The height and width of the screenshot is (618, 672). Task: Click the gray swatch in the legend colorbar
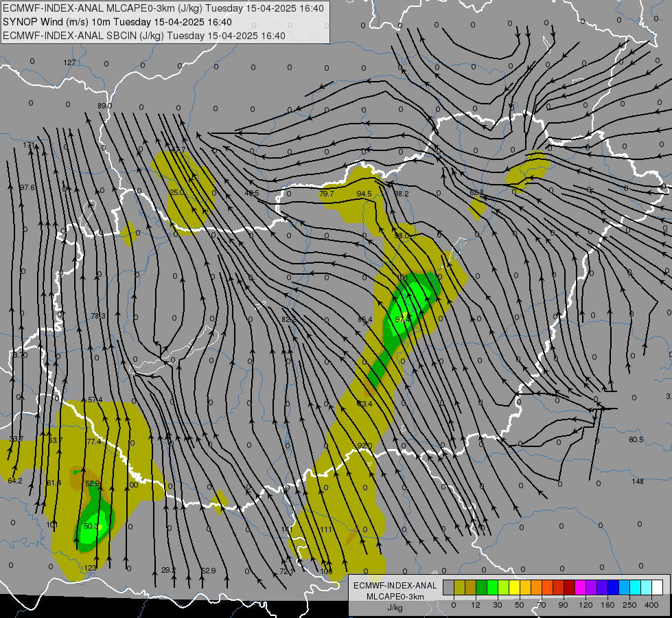(x=448, y=588)
